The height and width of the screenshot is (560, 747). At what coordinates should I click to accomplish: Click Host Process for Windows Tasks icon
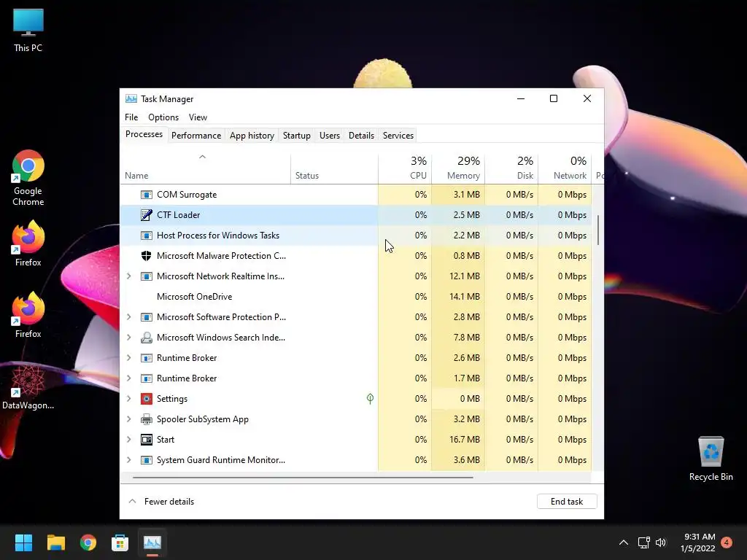(x=146, y=236)
